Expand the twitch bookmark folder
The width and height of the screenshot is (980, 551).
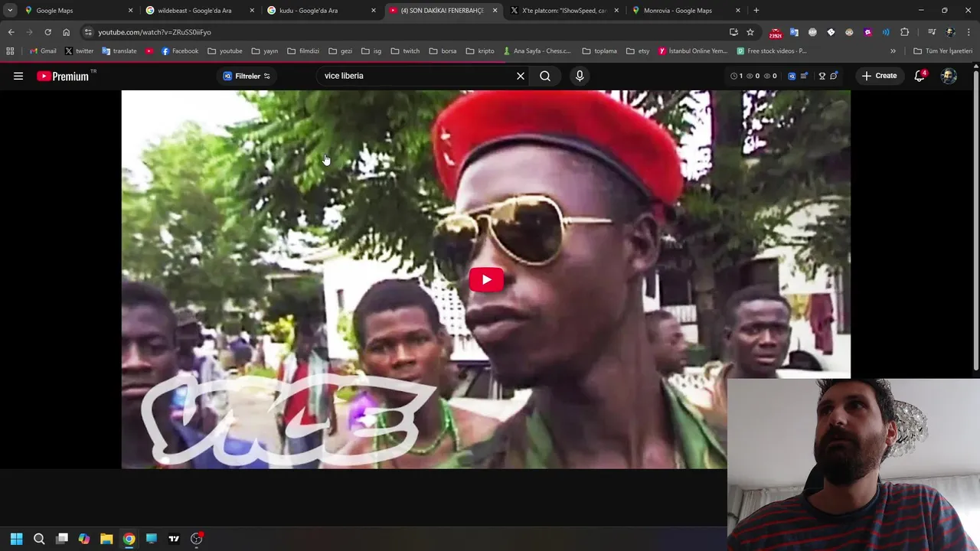(x=405, y=51)
